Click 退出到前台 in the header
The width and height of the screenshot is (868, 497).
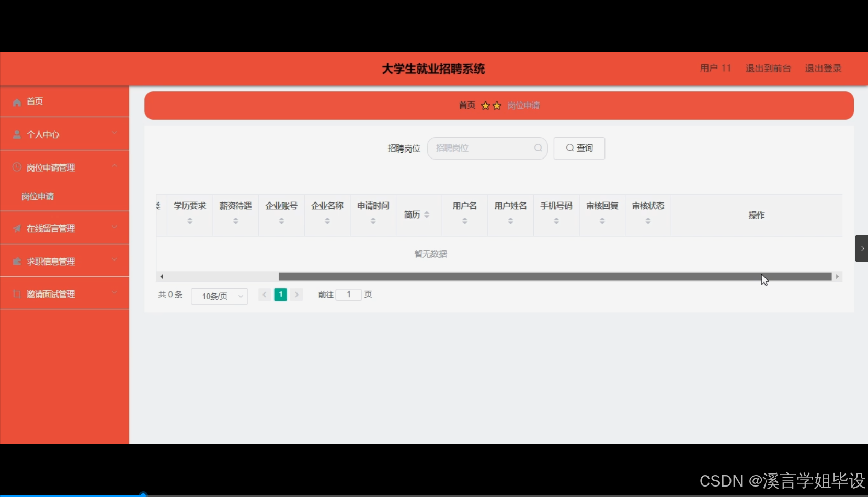pyautogui.click(x=768, y=69)
